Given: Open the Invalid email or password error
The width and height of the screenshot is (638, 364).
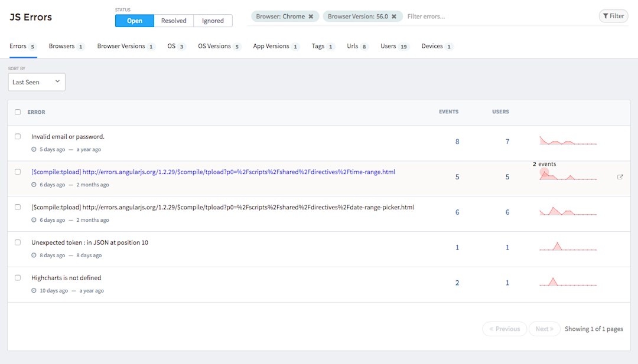Looking at the screenshot, I should (x=68, y=137).
